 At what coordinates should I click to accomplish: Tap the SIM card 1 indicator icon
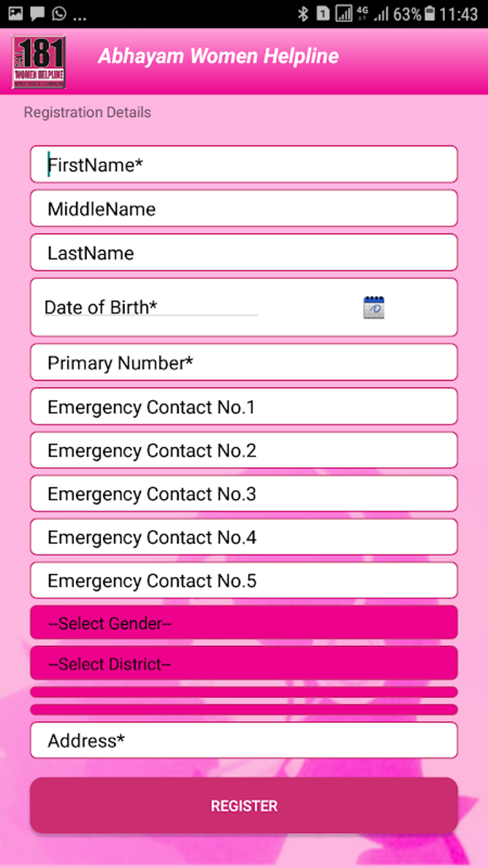click(x=323, y=14)
